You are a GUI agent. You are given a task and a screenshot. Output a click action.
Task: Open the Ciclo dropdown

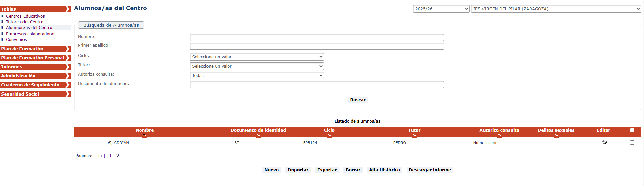coord(257,57)
